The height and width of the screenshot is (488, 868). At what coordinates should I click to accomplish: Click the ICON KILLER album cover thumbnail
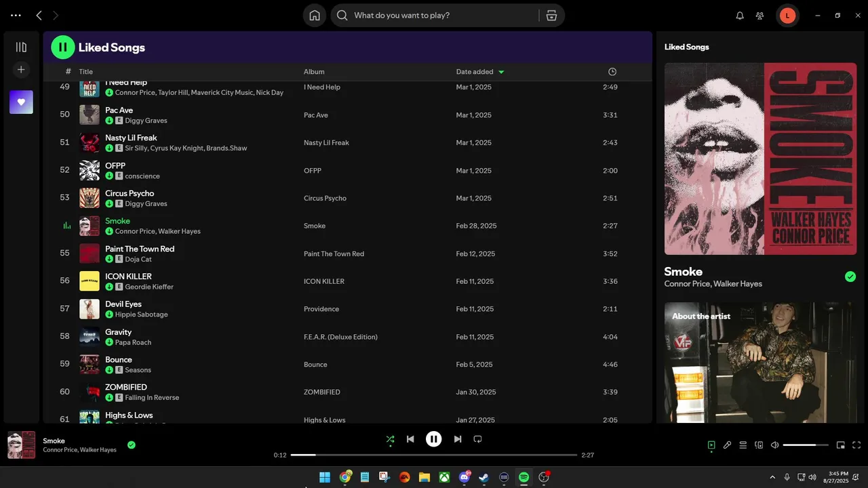(90, 281)
